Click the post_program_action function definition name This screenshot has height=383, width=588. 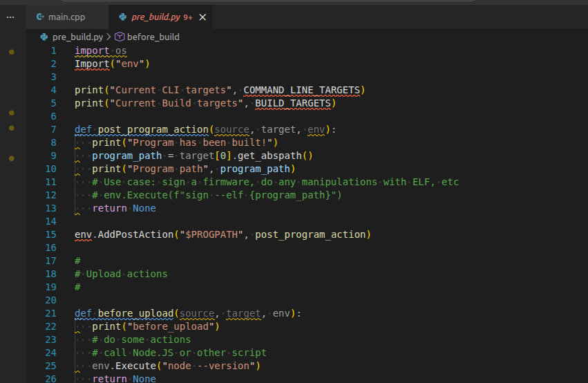click(x=153, y=129)
